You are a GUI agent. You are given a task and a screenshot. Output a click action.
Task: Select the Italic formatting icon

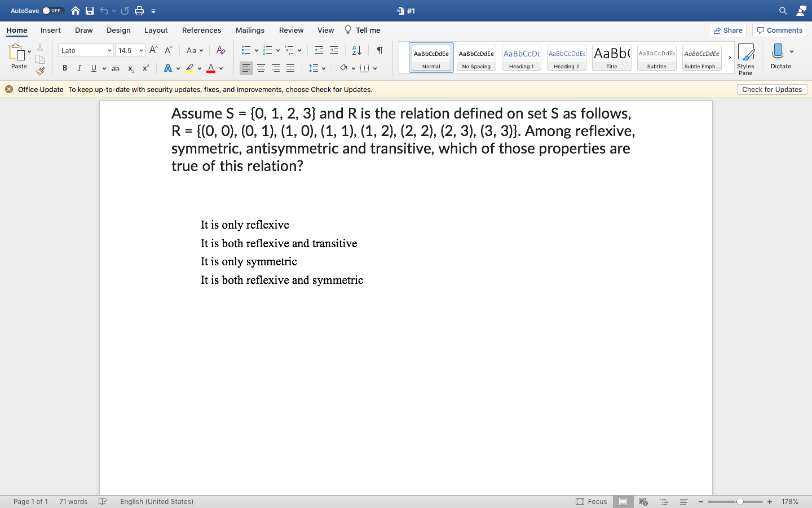pos(80,68)
